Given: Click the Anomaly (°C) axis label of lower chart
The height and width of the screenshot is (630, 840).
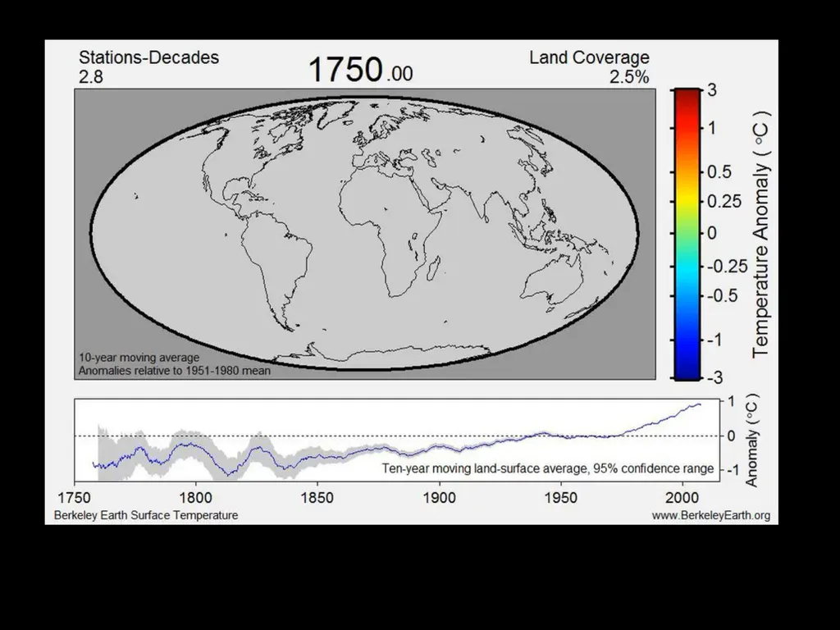Looking at the screenshot, I should pos(752,441).
